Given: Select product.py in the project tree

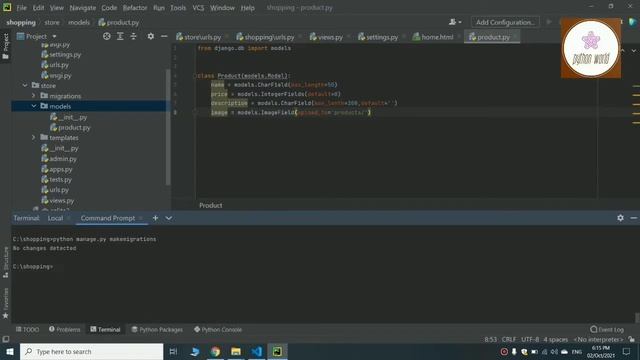Looking at the screenshot, I should coord(70,127).
